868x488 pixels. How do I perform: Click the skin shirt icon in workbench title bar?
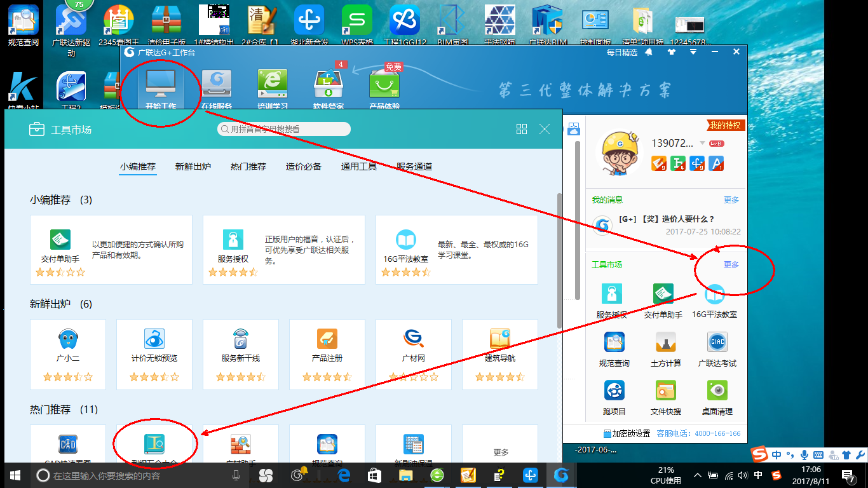pos(672,52)
